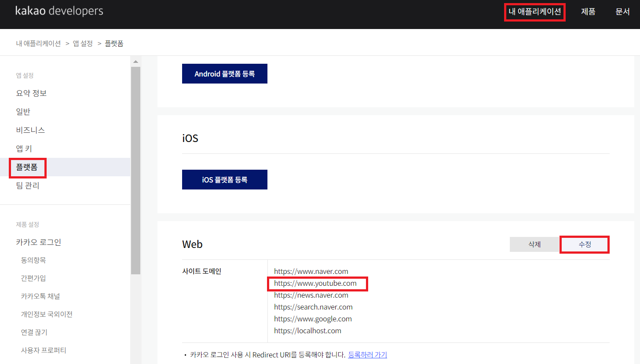Click the kakao developers logo

(x=59, y=11)
